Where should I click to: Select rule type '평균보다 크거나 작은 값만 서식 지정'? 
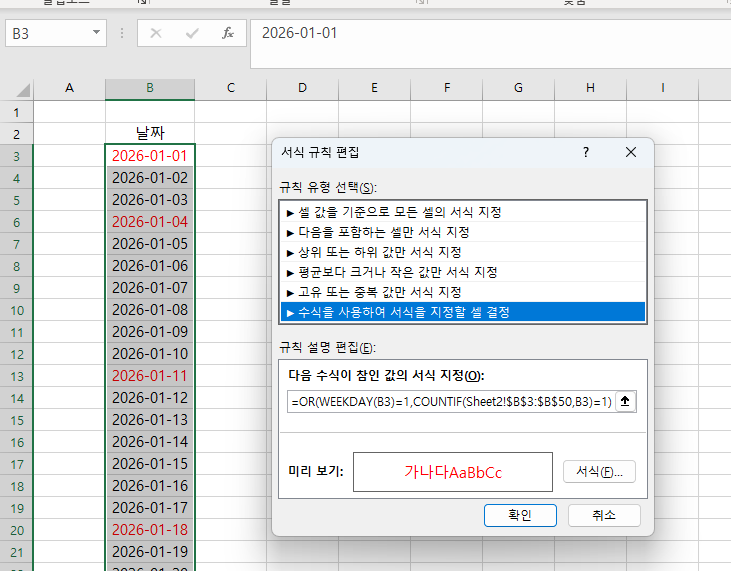click(x=463, y=272)
